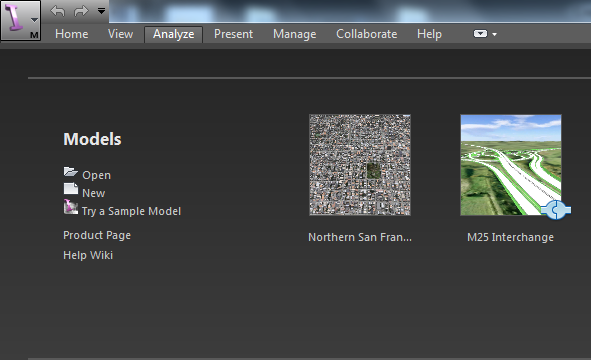Screen dimensions: 591x360
Task: Click the Redo arrow icon
Action: (81, 11)
